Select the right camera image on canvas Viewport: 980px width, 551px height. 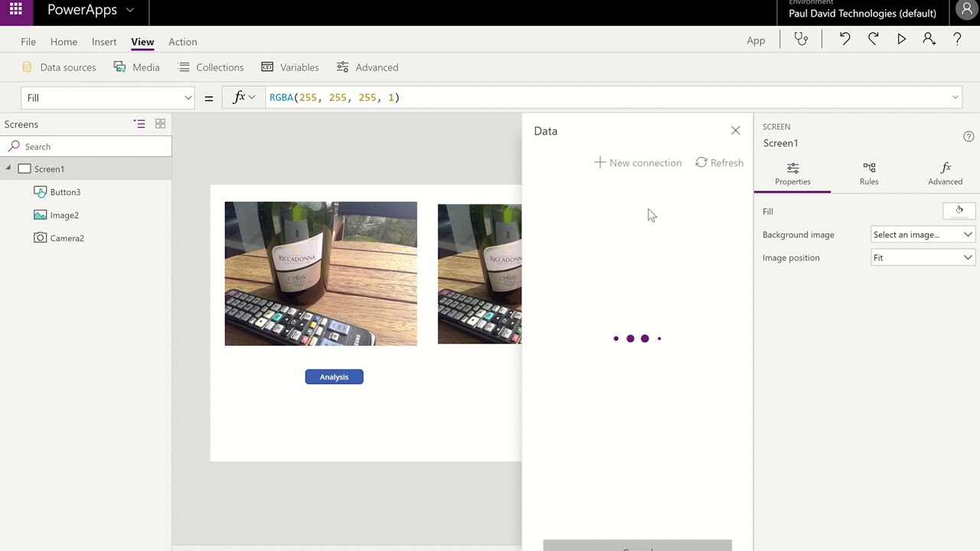tap(479, 274)
